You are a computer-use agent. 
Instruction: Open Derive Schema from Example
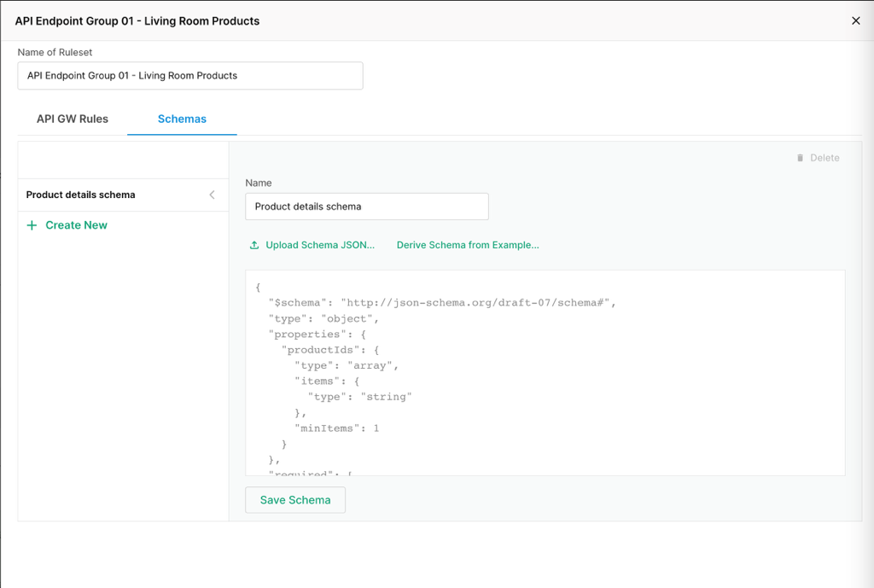pos(467,244)
